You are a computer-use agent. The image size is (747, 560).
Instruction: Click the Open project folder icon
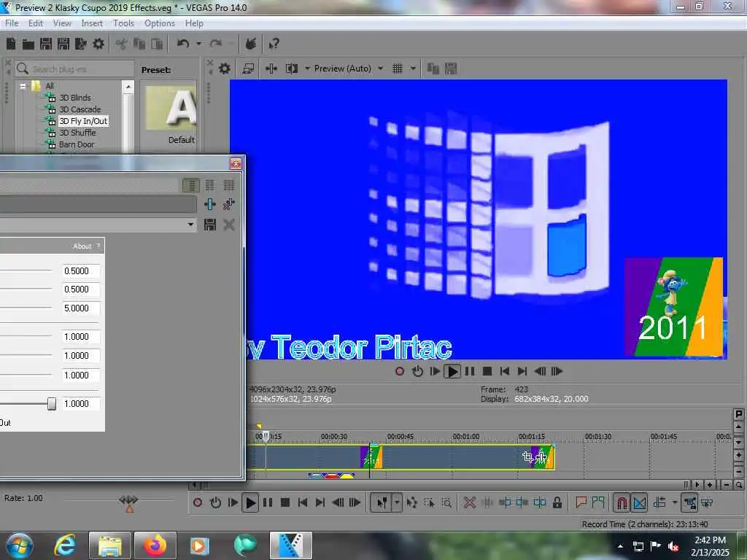(x=28, y=44)
